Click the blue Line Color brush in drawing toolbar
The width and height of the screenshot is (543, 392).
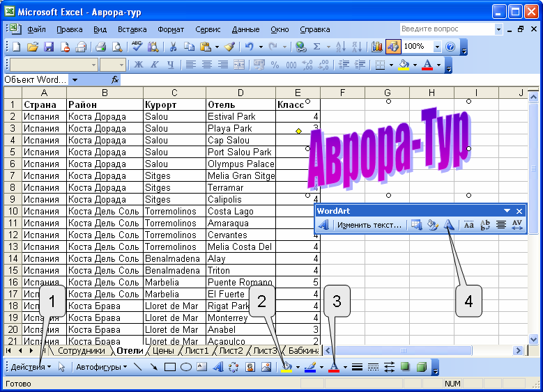[310, 367]
